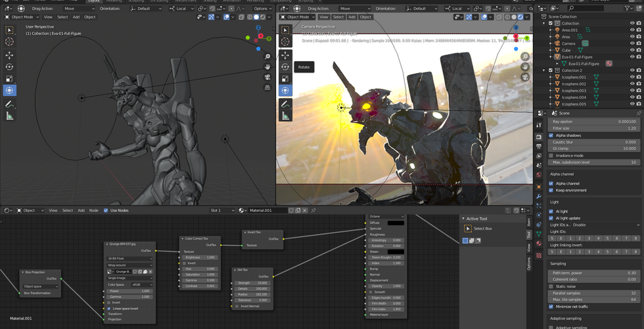
Task: Switch to the Options sidebar tab
Action: coord(528,264)
